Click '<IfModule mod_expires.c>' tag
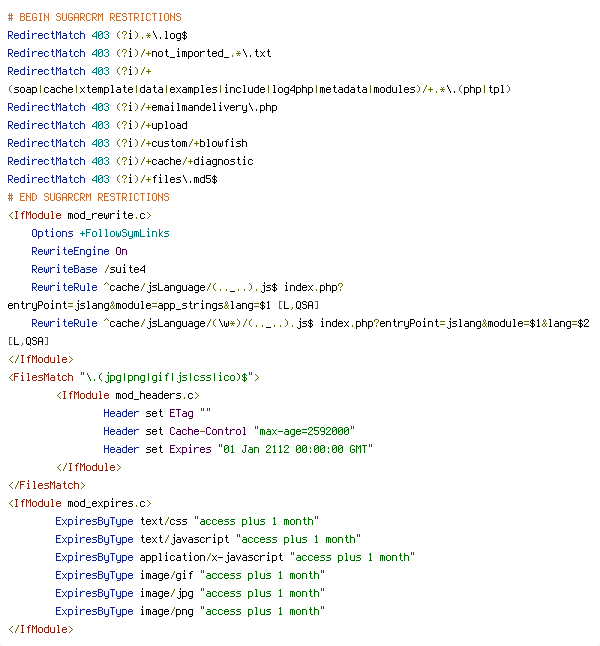This screenshot has width=600, height=646. click(x=80, y=503)
